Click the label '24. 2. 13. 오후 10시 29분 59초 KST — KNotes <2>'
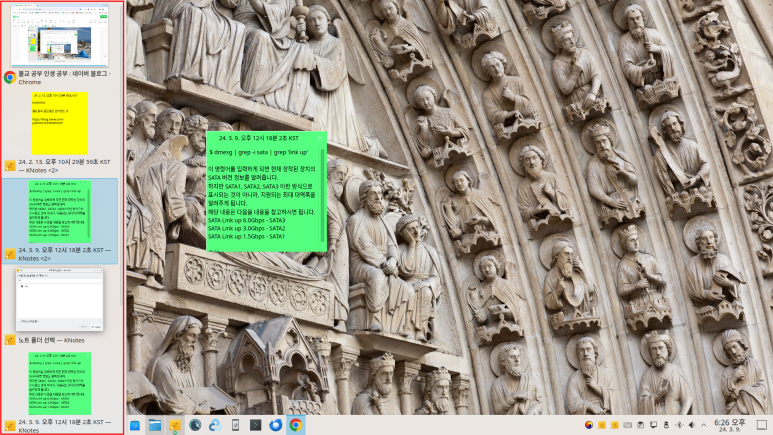 [65, 166]
